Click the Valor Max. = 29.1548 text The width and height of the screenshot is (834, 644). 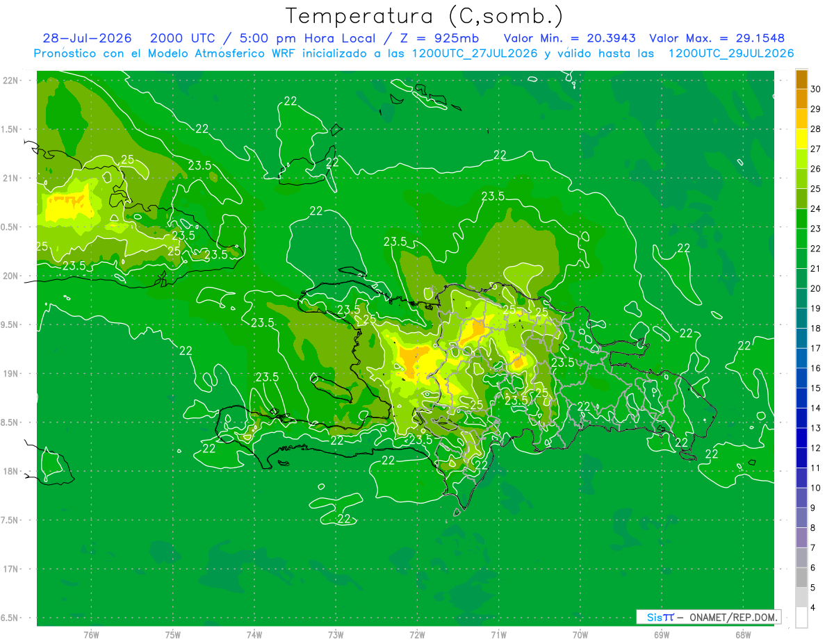(x=717, y=38)
